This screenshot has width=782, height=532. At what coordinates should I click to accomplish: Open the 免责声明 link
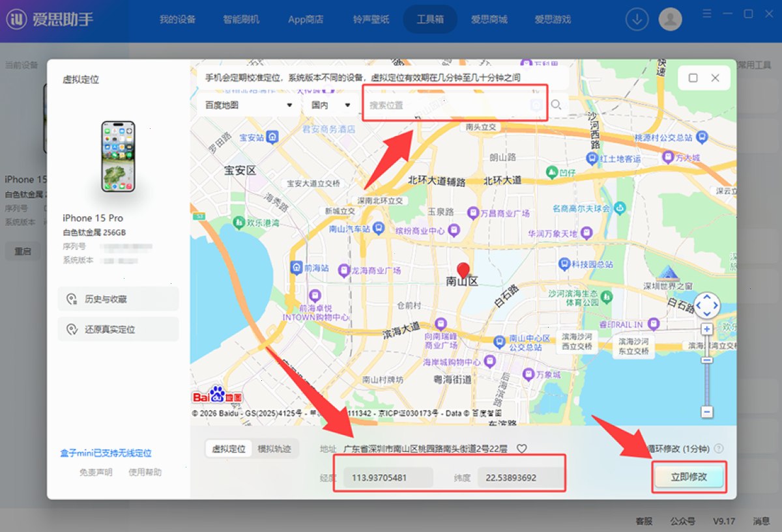(x=96, y=472)
